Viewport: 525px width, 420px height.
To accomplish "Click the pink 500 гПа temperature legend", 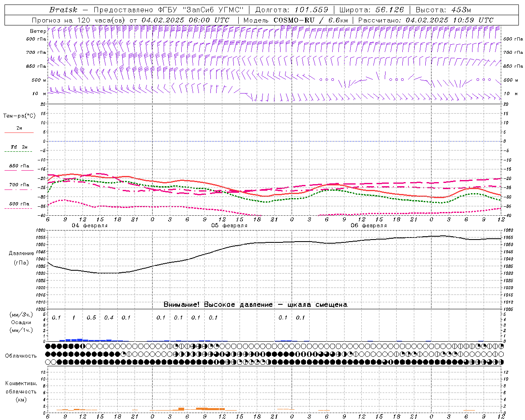I will point(19,204).
